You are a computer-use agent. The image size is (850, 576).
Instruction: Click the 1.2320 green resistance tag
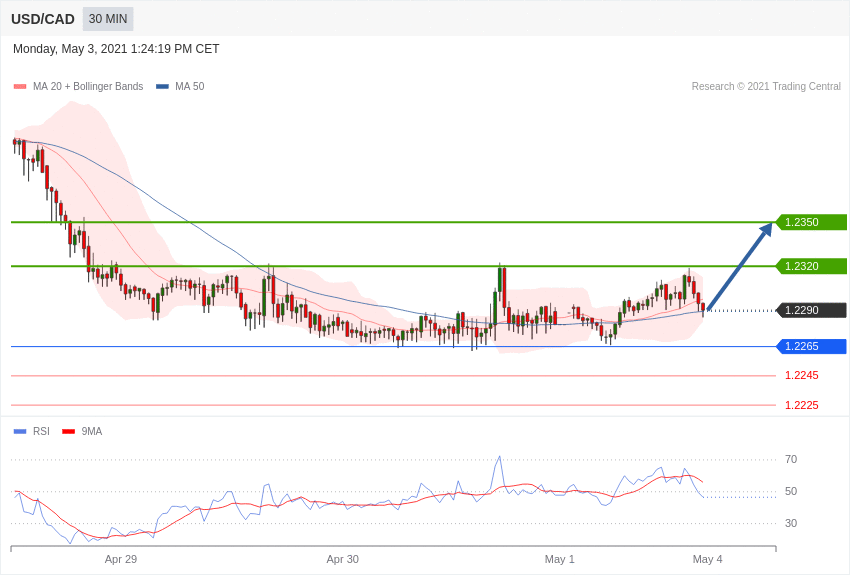(x=811, y=266)
